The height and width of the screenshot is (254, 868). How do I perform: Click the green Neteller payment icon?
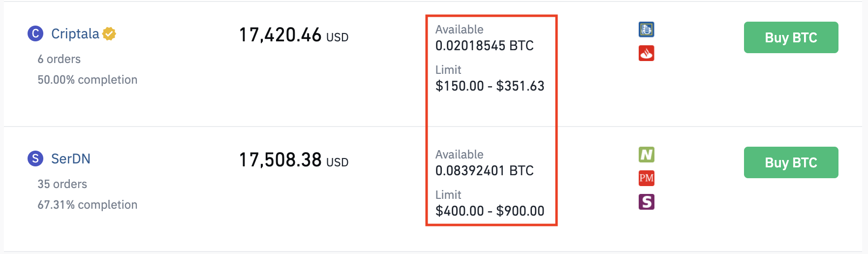coord(647,155)
